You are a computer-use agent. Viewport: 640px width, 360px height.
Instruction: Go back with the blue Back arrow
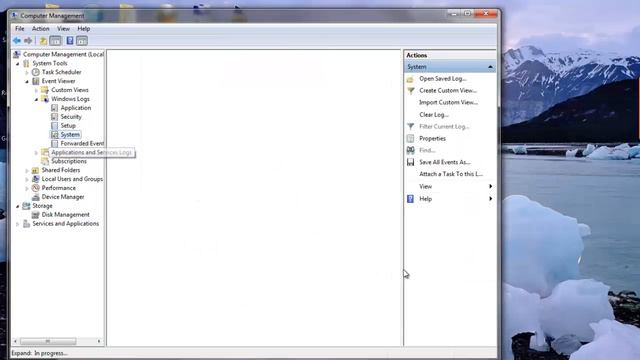click(x=17, y=40)
